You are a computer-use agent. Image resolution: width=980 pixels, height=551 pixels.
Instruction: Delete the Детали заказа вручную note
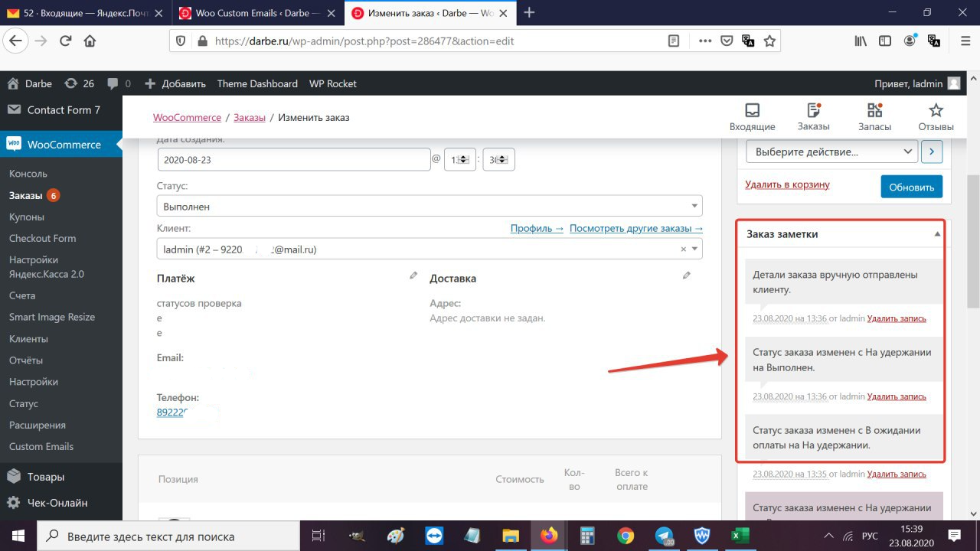pyautogui.click(x=897, y=318)
